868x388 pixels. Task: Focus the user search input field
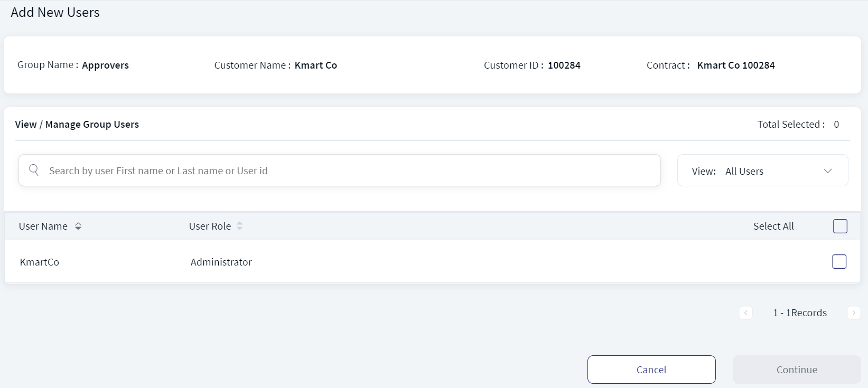click(x=340, y=170)
